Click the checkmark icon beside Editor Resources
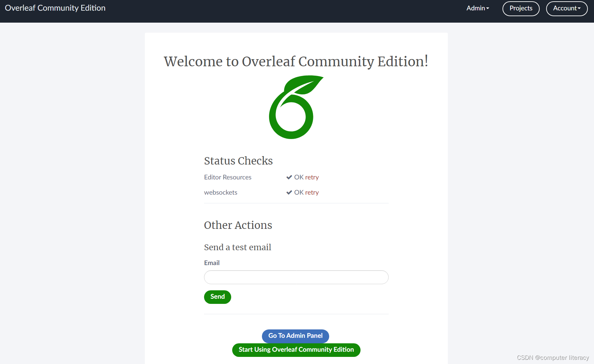The width and height of the screenshot is (594, 364). point(289,177)
